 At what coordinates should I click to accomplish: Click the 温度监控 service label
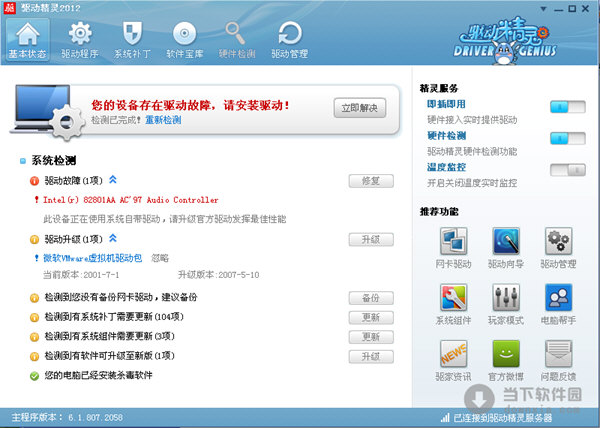(x=446, y=167)
